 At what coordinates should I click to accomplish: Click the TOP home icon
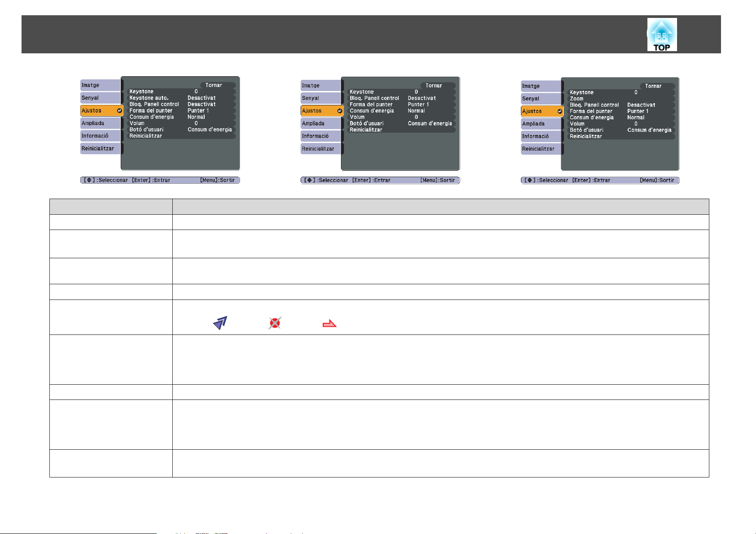click(662, 35)
